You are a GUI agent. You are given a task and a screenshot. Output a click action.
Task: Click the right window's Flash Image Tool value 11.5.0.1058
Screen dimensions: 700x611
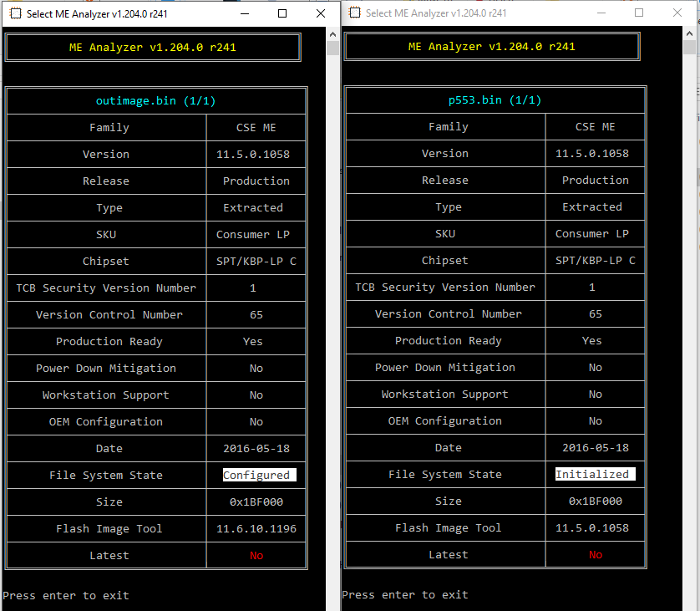(592, 528)
